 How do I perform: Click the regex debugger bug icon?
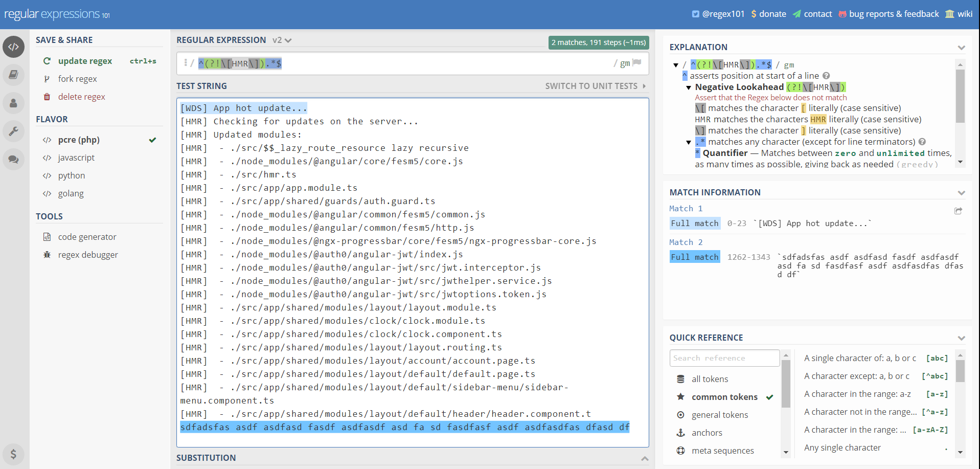(x=47, y=255)
